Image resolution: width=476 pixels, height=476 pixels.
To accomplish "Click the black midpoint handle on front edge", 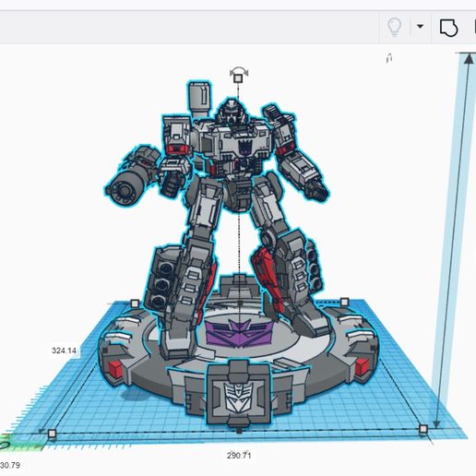I will (x=239, y=431).
